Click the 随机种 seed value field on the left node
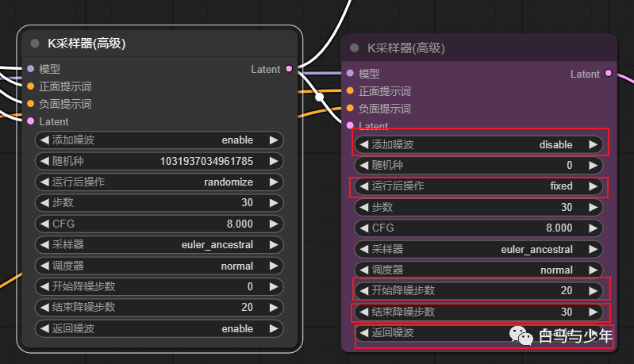The width and height of the screenshot is (634, 364). (159, 161)
